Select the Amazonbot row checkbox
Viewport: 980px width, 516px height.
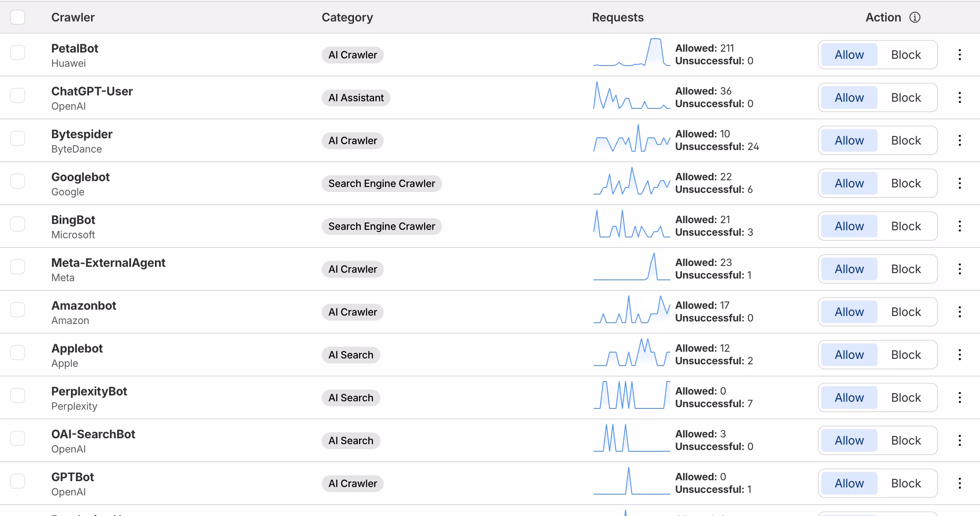pyautogui.click(x=18, y=310)
